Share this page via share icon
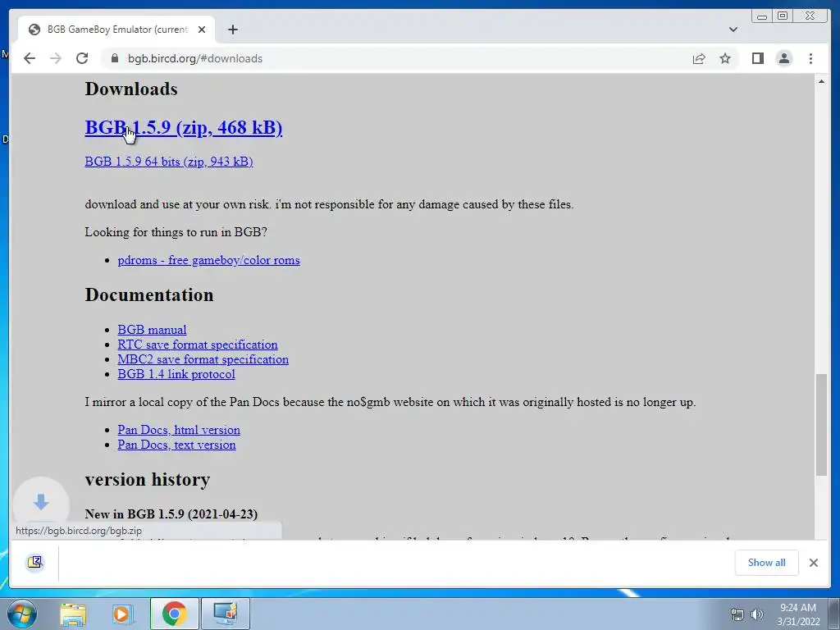This screenshot has height=630, width=840. click(x=699, y=58)
